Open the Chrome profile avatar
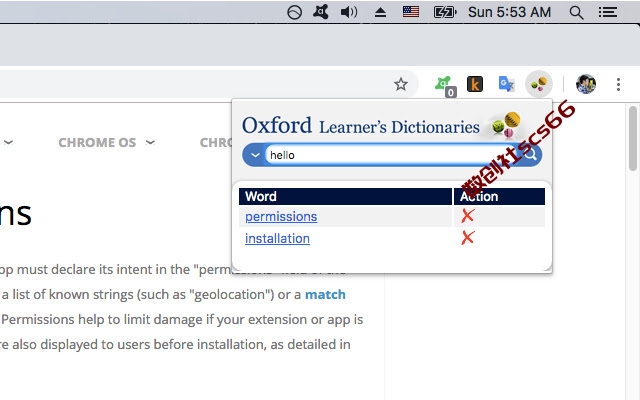Screen dimensions: 640x400 pyautogui.click(x=586, y=84)
